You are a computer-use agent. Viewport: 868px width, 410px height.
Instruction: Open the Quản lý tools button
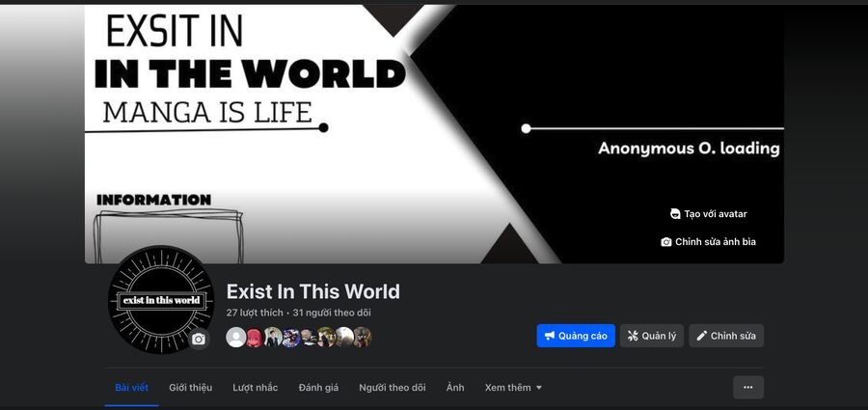point(652,336)
